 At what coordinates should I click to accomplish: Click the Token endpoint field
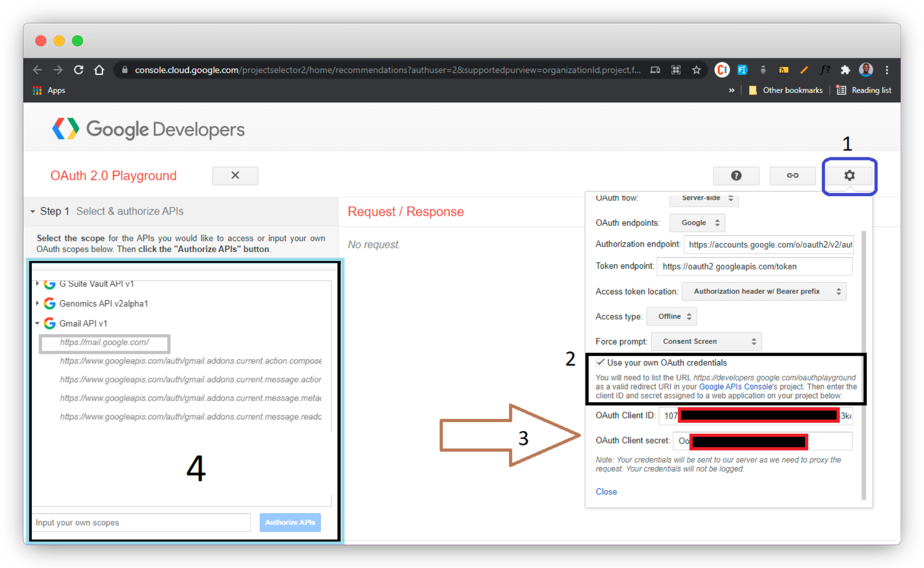pos(755,266)
